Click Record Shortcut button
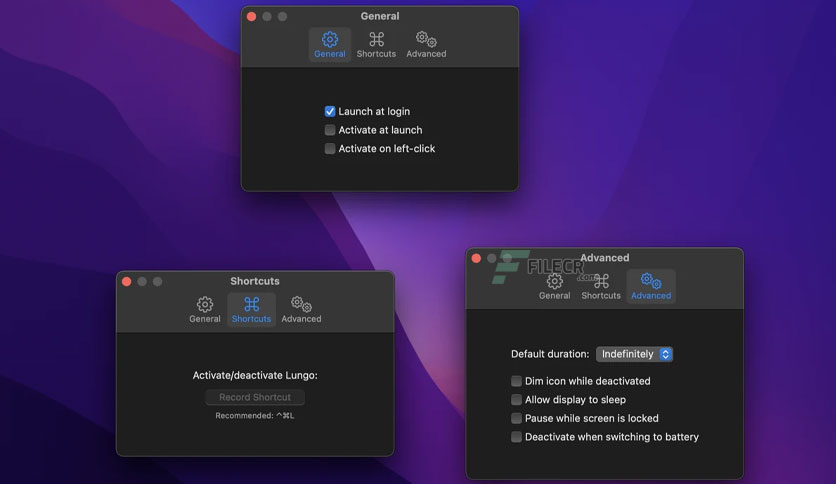Viewport: 836px width, 484px height. [x=255, y=397]
